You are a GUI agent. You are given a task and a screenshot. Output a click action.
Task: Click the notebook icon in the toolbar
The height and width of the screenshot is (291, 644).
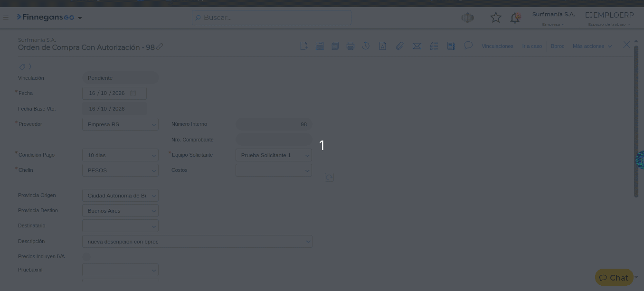[451, 46]
